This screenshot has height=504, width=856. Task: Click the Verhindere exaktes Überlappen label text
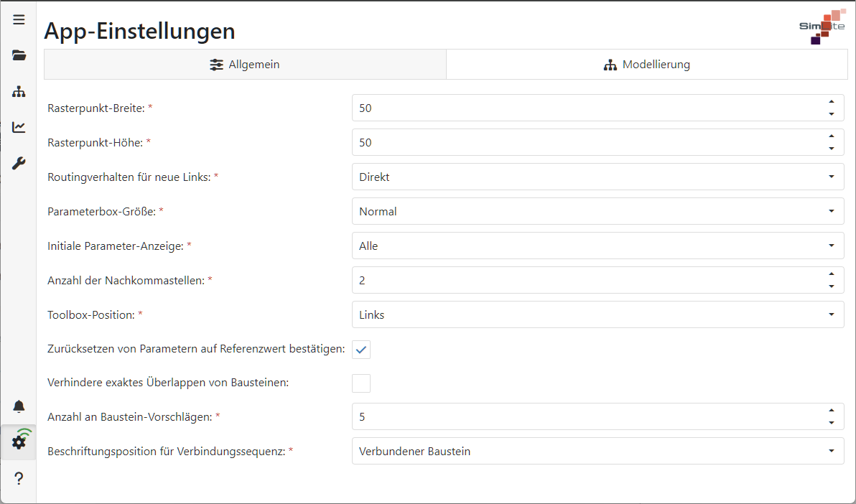point(168,382)
